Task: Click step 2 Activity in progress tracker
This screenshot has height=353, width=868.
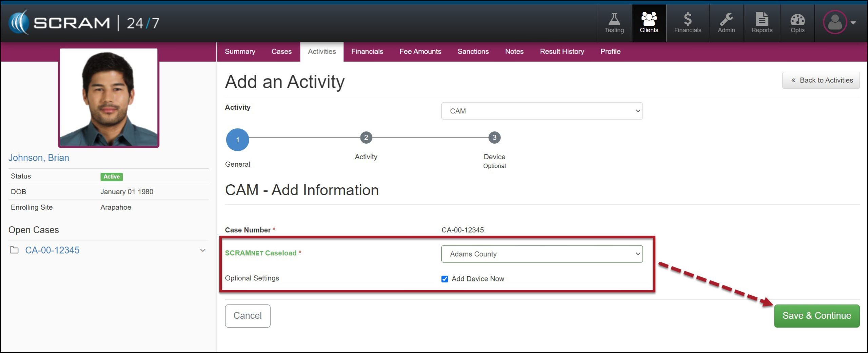Action: (366, 138)
